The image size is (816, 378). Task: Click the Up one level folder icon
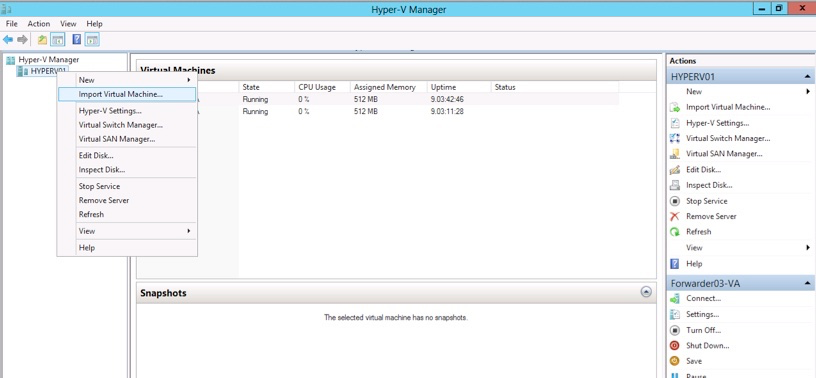[43, 40]
